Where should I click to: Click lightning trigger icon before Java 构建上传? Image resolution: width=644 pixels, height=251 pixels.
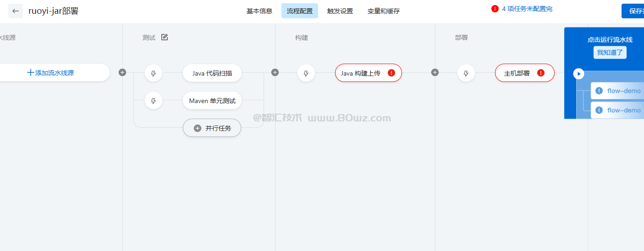click(306, 73)
